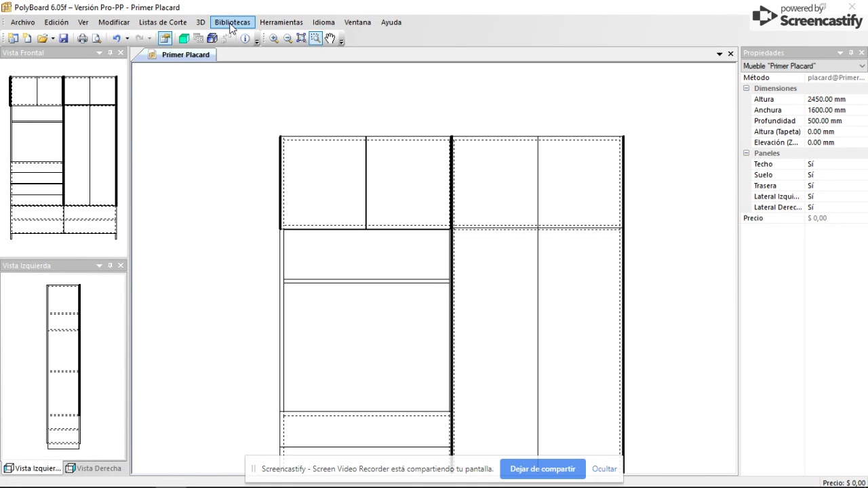Click the Techo panel value Sí
This screenshot has height=488, width=868.
pos(835,164)
